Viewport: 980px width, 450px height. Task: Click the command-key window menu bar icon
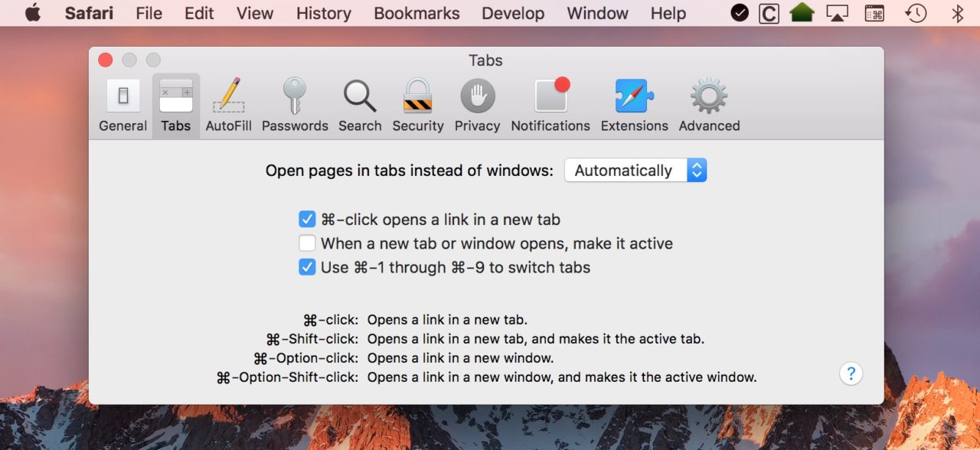[874, 13]
